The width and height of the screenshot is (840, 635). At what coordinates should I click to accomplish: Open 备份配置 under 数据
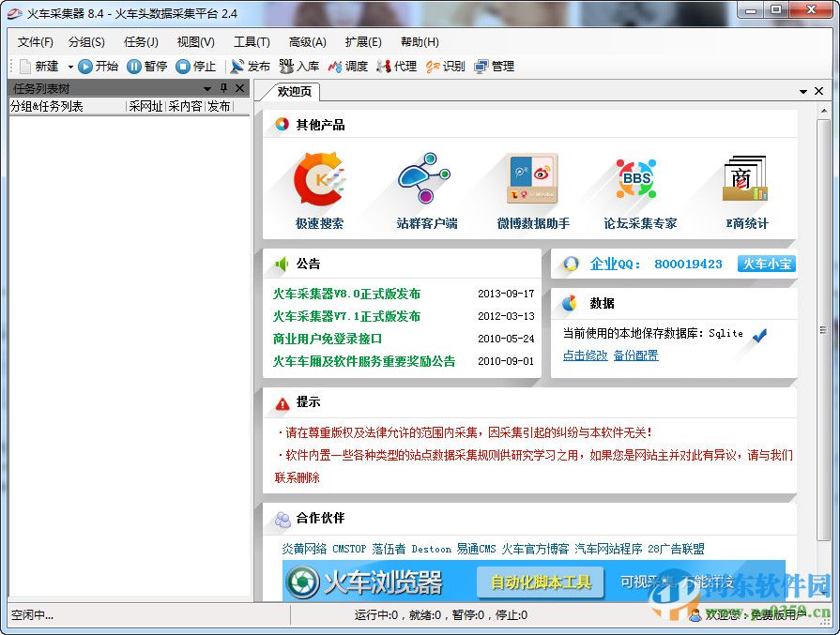635,354
